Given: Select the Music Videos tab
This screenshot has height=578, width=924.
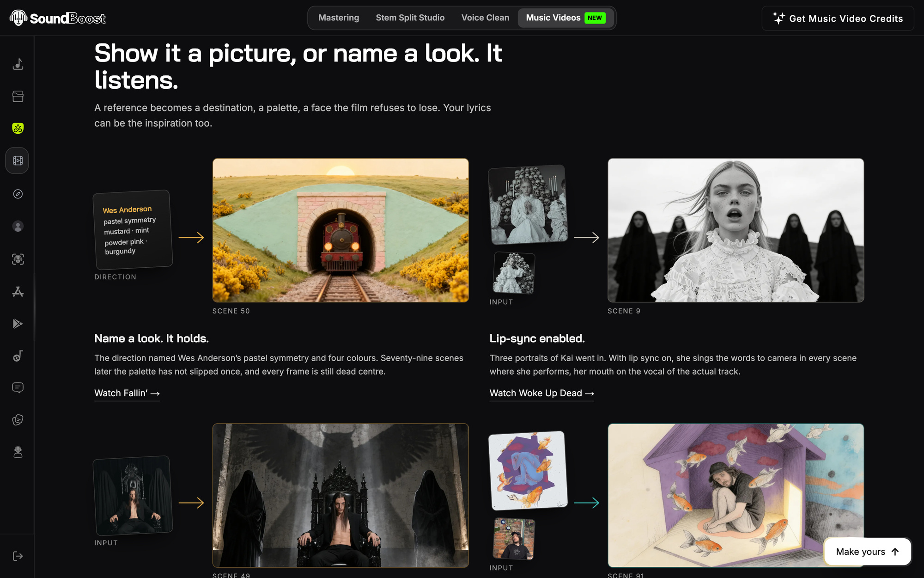Looking at the screenshot, I should [565, 18].
